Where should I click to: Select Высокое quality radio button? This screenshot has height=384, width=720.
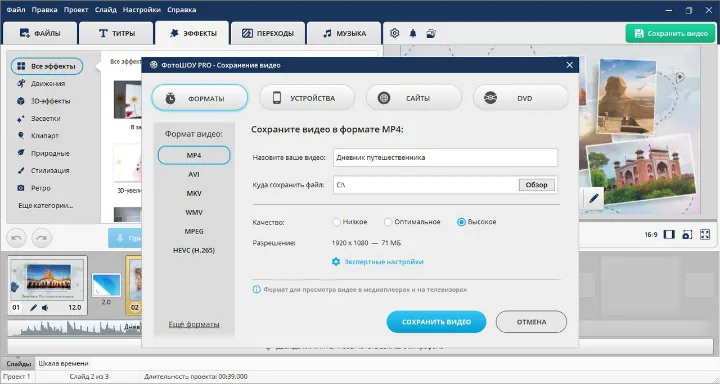tap(461, 222)
